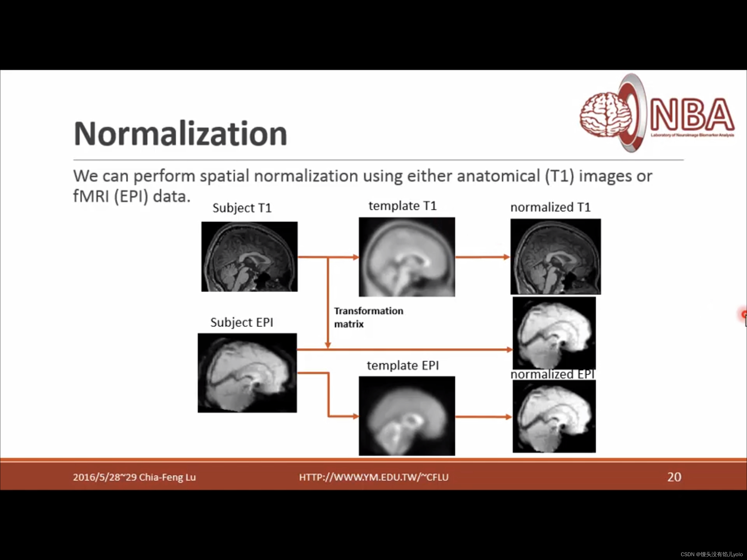
Task: Click the Subject EPI caption text
Action: (x=242, y=322)
